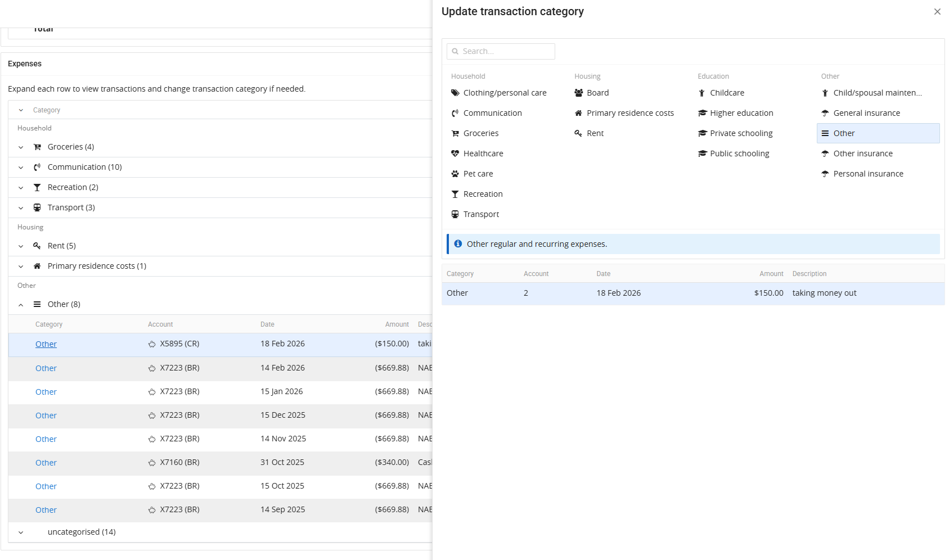Expand the uncategorised (14) row
Viewport: 949px width, 560px height.
pyautogui.click(x=21, y=532)
